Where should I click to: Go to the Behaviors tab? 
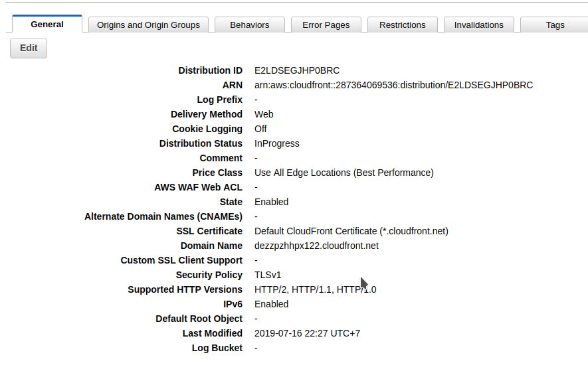coord(250,25)
